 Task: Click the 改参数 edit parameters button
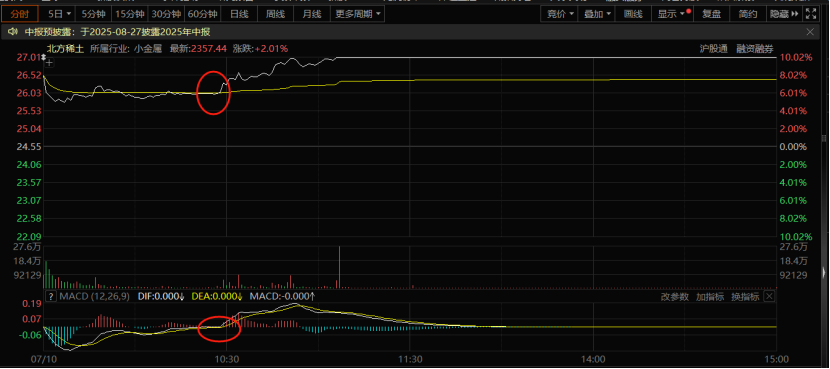pyautogui.click(x=674, y=296)
